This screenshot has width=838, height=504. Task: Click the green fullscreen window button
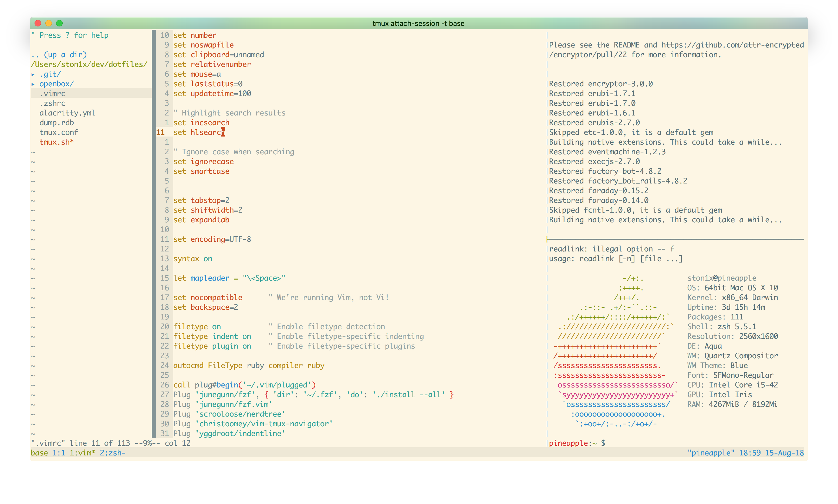(59, 23)
